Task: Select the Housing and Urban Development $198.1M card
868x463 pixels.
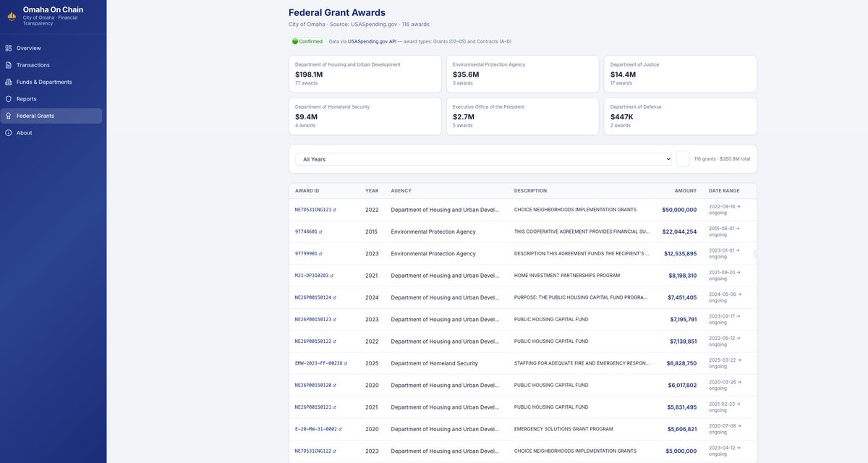Action: [x=365, y=74]
